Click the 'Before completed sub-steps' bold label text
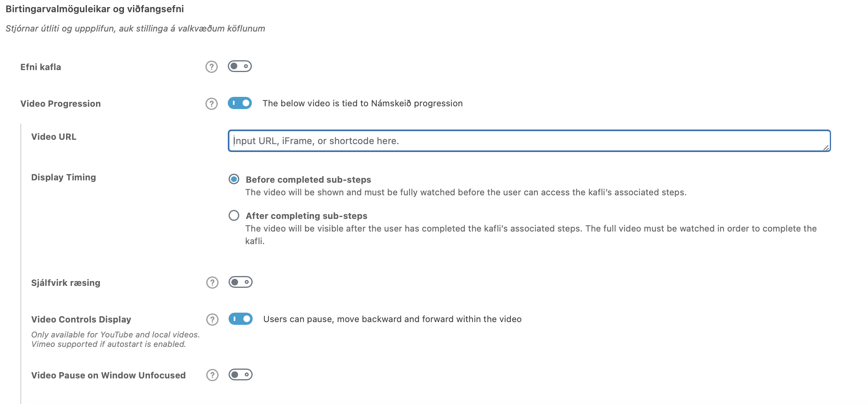The width and height of the screenshot is (868, 404). (308, 180)
